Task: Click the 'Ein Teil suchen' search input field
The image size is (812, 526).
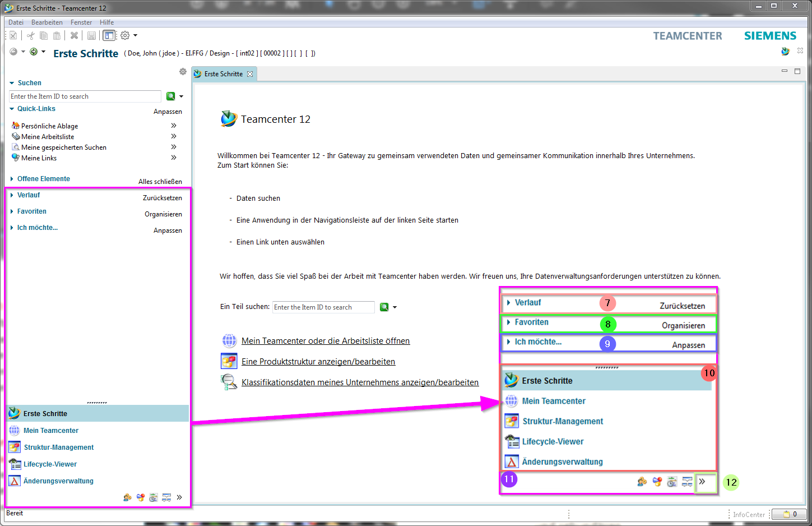Action: 323,307
